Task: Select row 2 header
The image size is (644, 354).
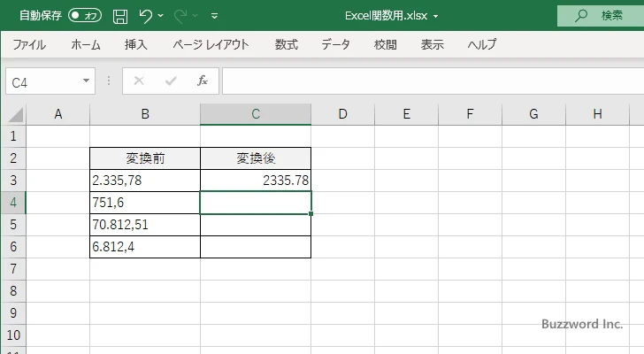Action: point(13,158)
